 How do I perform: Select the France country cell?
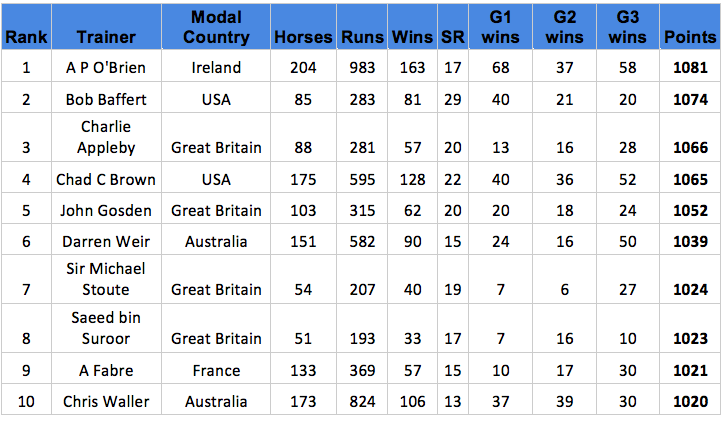click(x=216, y=370)
